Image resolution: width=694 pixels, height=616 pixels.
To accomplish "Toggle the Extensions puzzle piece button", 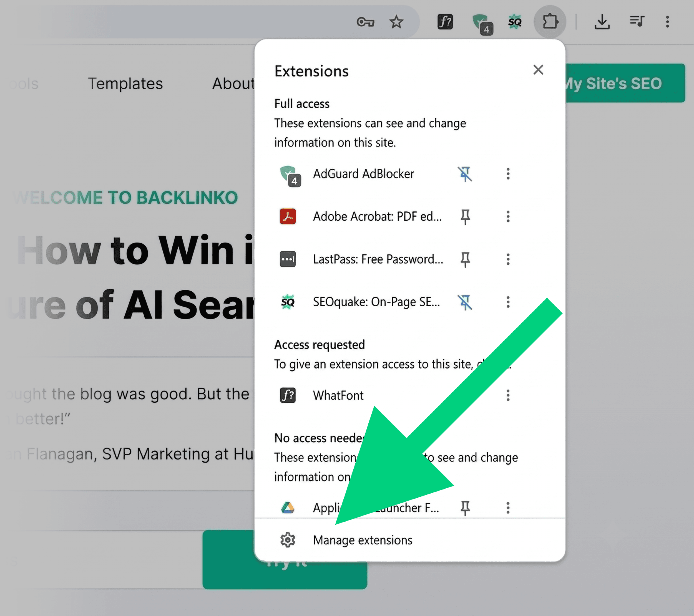I will (x=550, y=22).
